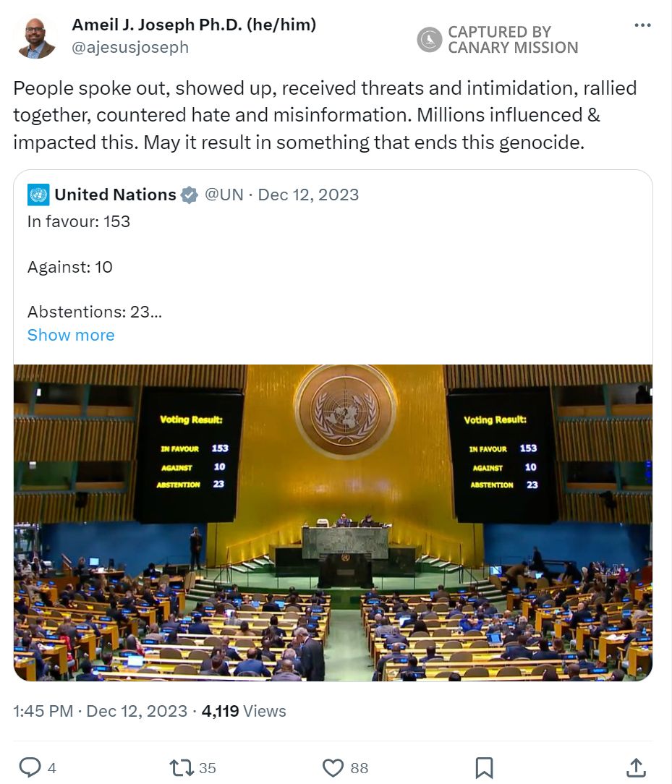
Task: Like the tweet with the heart icon
Action: (x=333, y=767)
